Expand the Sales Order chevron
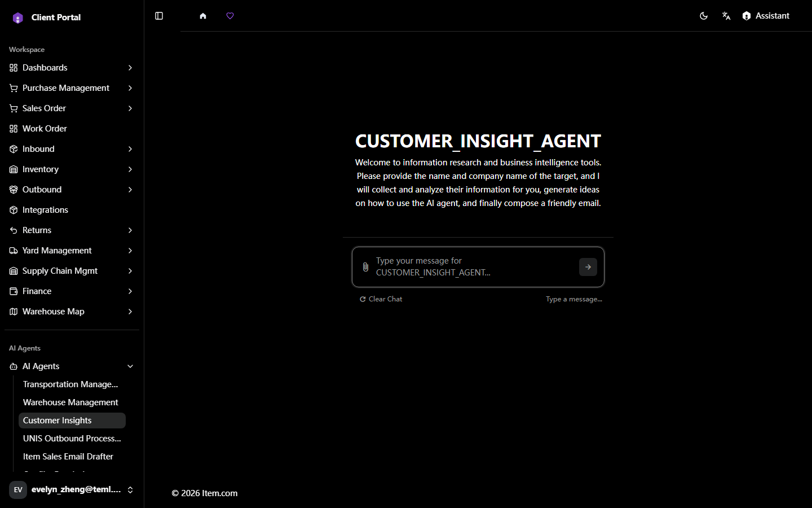 pos(130,108)
